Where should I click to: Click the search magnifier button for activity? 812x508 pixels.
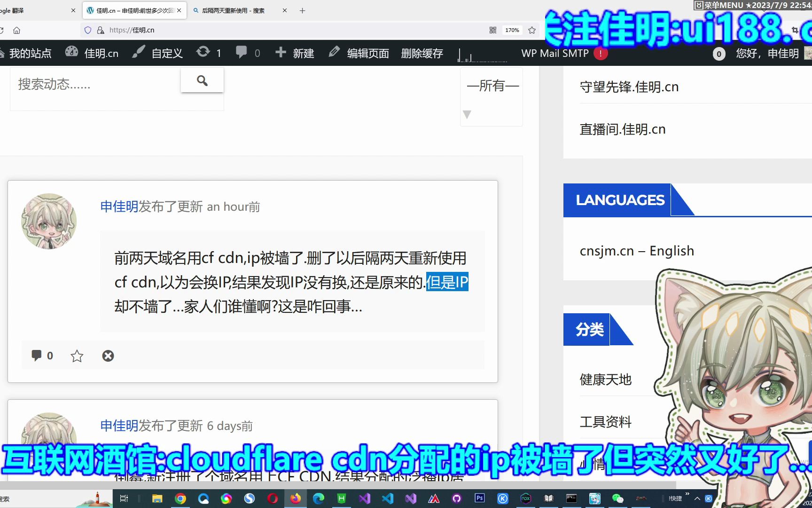(x=202, y=80)
